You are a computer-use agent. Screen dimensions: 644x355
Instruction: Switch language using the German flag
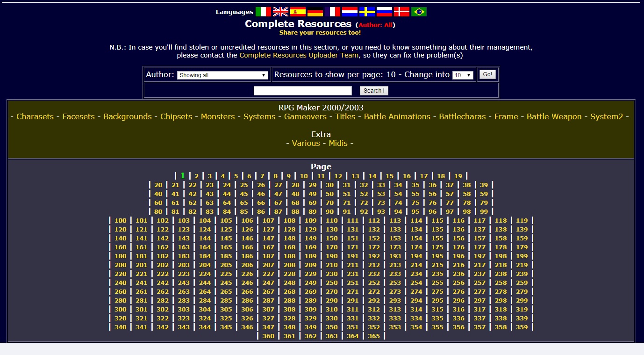[315, 12]
